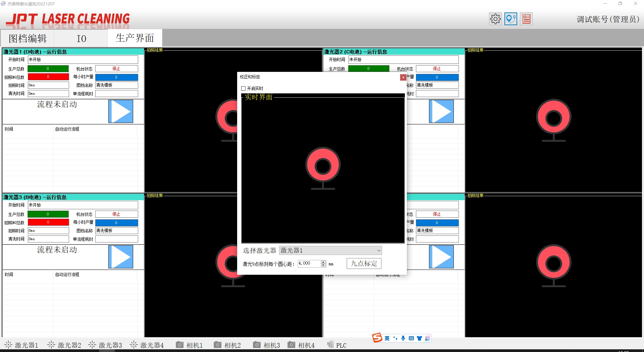644x352 pixels.
Task: Click laser 1 green 生产总数 counter
Action: click(48, 69)
